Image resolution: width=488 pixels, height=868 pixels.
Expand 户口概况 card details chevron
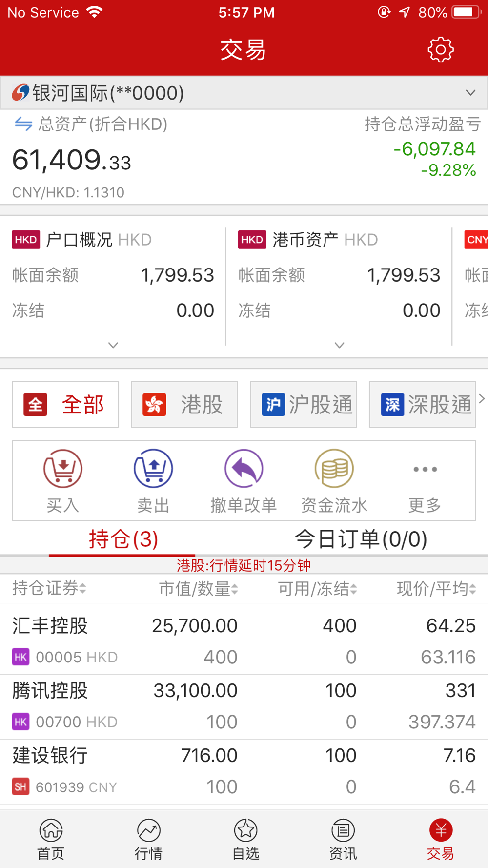pyautogui.click(x=113, y=345)
